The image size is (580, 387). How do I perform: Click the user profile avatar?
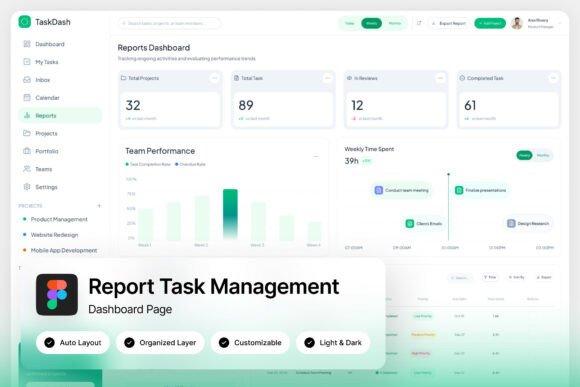click(x=517, y=23)
